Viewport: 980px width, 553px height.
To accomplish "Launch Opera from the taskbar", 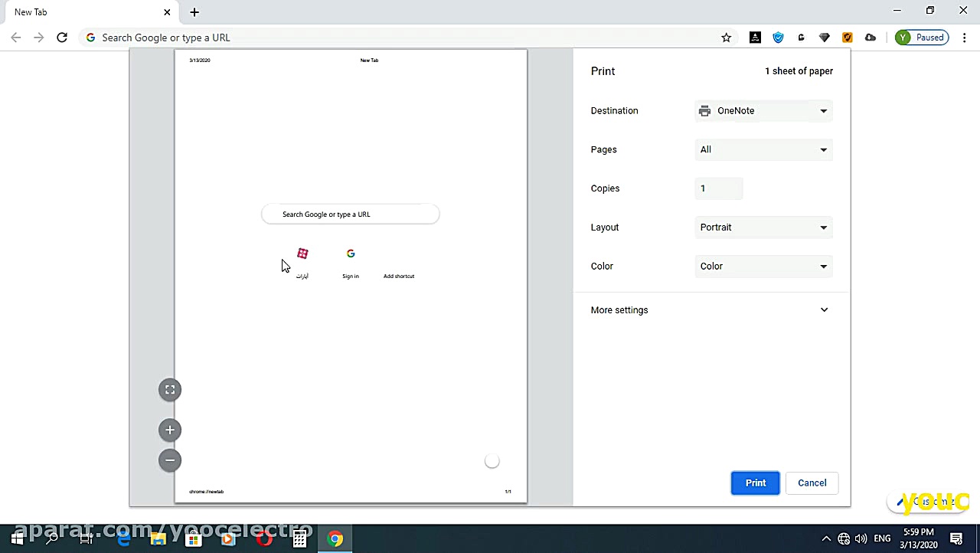I will (x=263, y=538).
